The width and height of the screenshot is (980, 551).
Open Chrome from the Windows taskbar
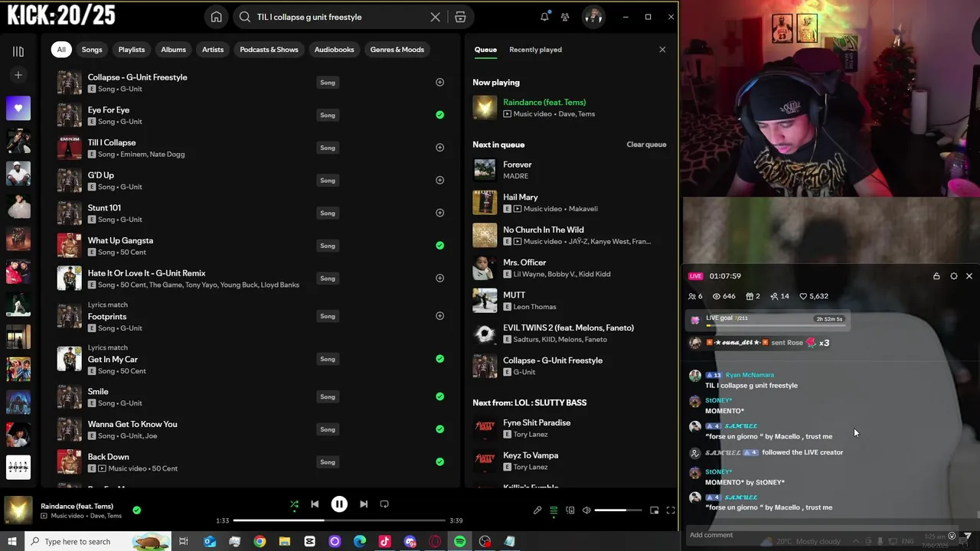click(260, 542)
